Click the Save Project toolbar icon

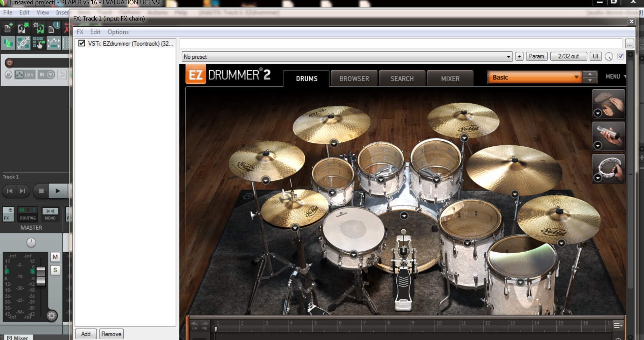click(x=38, y=28)
